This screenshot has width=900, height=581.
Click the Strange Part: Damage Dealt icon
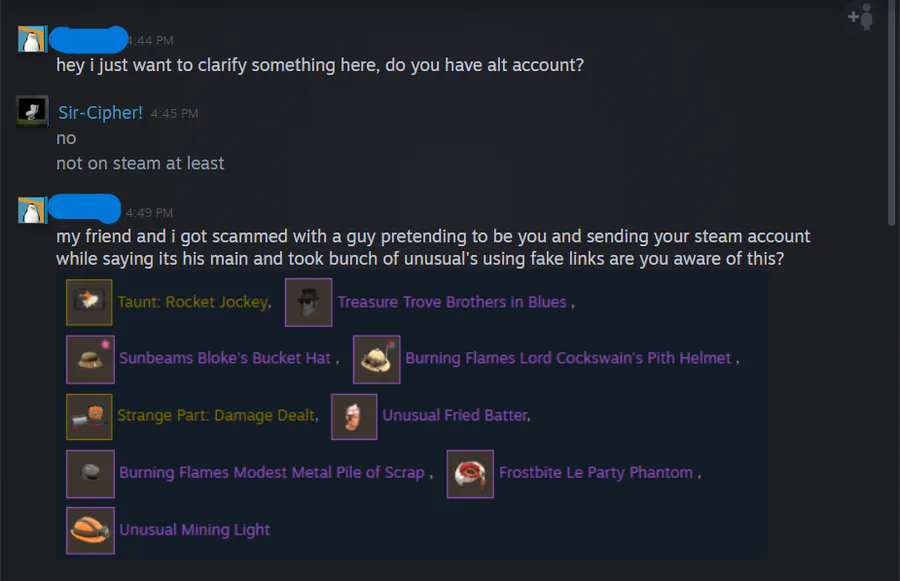89,416
